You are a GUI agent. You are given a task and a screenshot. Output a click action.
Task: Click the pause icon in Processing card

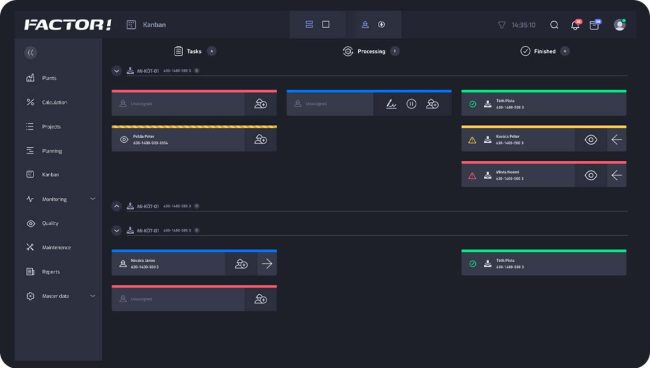coord(411,104)
